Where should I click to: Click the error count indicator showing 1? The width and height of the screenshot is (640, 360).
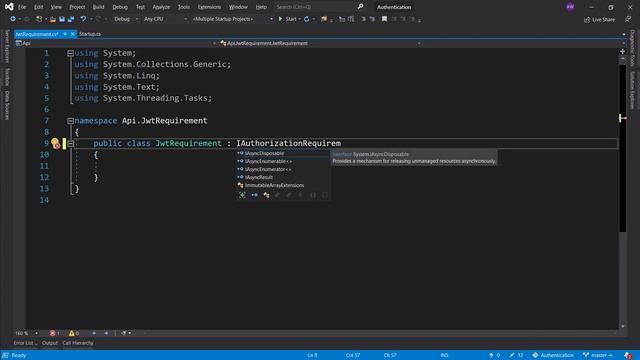point(55,333)
